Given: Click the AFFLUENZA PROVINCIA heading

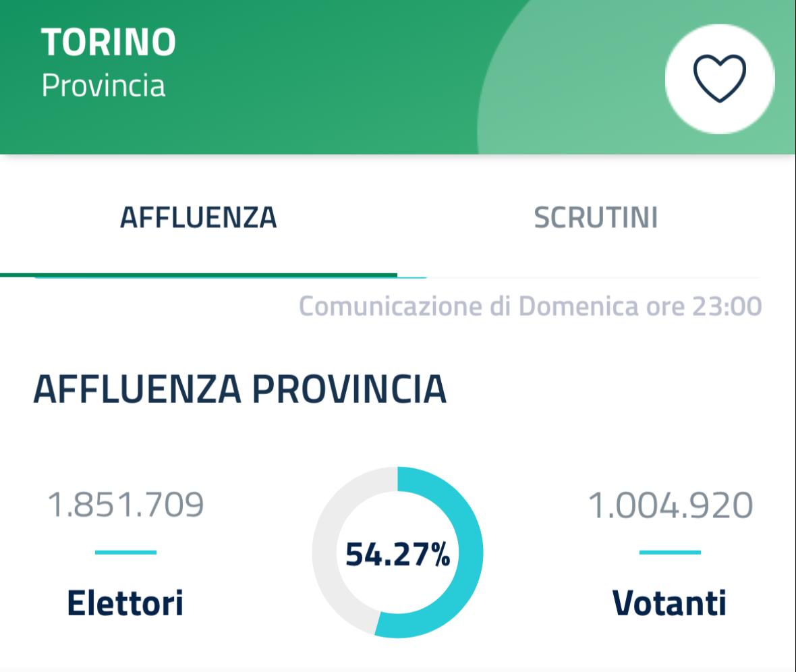Looking at the screenshot, I should click(239, 389).
